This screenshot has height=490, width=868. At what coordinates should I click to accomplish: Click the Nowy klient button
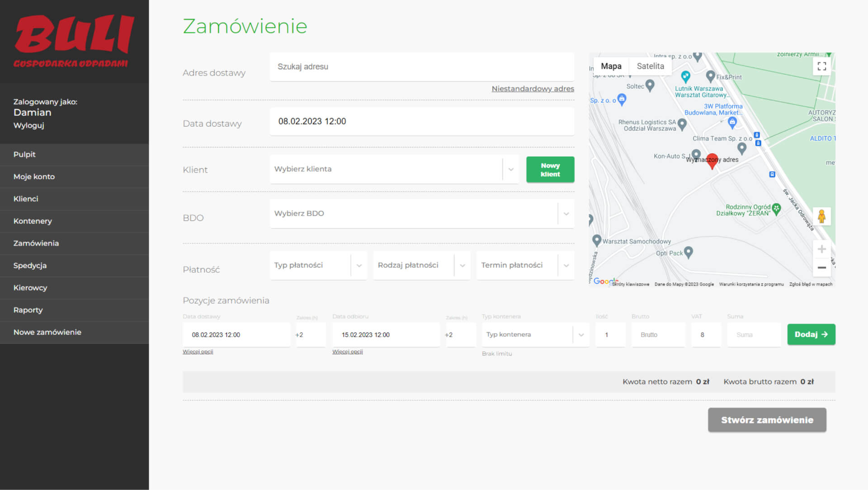coord(550,170)
